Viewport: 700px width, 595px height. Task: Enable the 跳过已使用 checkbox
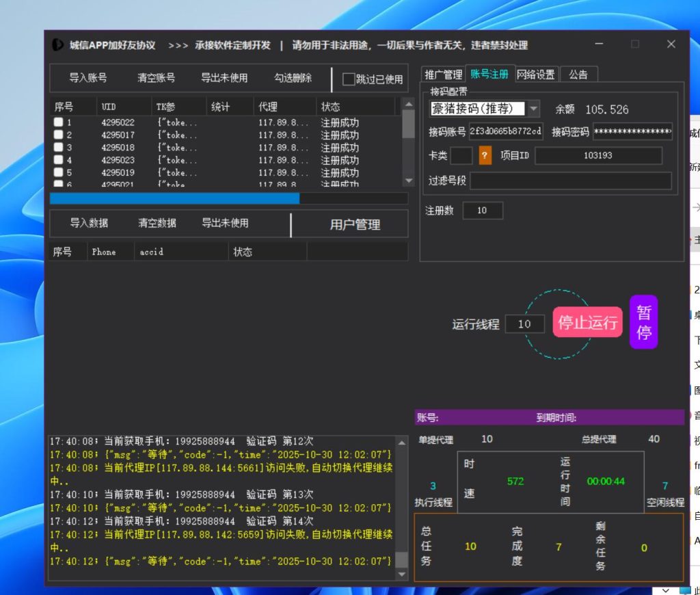[x=349, y=79]
